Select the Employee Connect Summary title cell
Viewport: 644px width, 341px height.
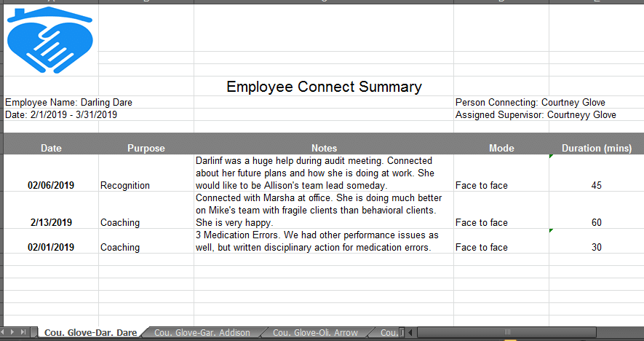[x=324, y=87]
